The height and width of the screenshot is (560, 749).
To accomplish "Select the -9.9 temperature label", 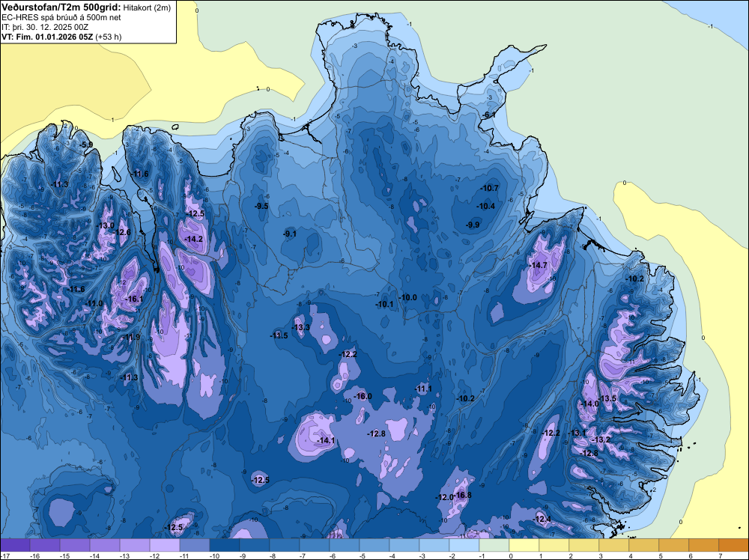I will click(473, 225).
